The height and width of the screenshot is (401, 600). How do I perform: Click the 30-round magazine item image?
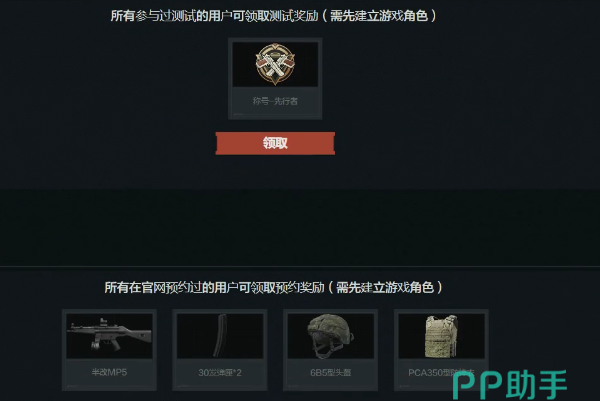coord(220,336)
